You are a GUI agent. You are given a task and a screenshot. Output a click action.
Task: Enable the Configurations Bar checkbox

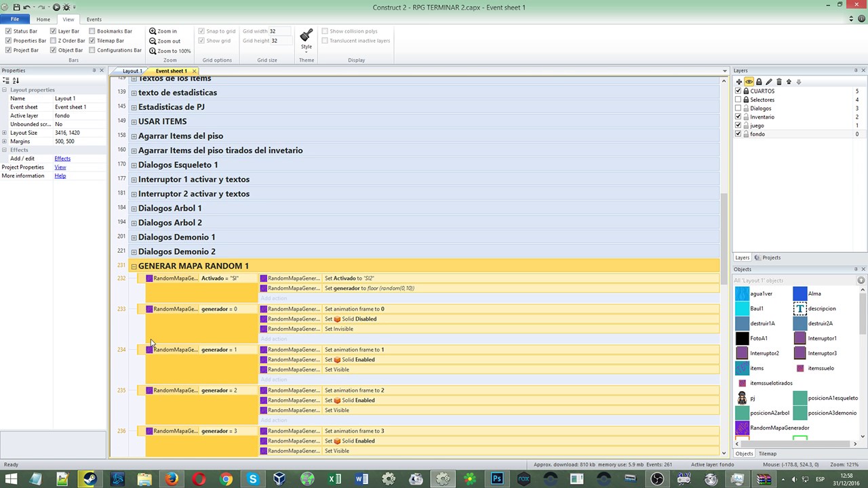pos(92,50)
